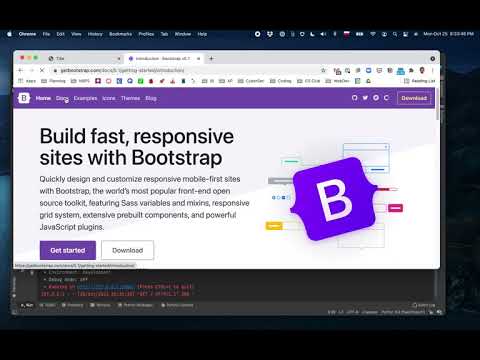Image resolution: width=480 pixels, height=360 pixels.
Task: Open the Event Log in IDE status bar
Action: (424, 305)
